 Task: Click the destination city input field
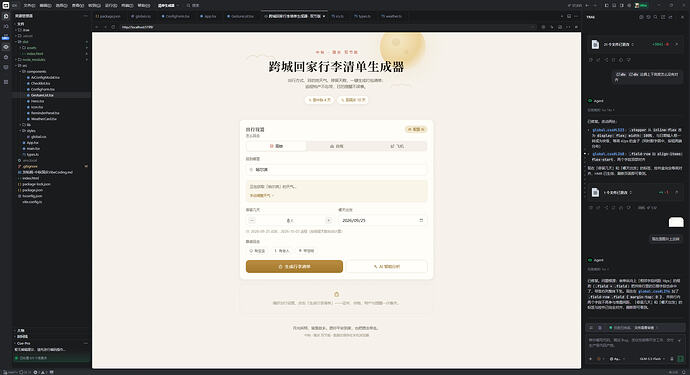tap(336, 169)
